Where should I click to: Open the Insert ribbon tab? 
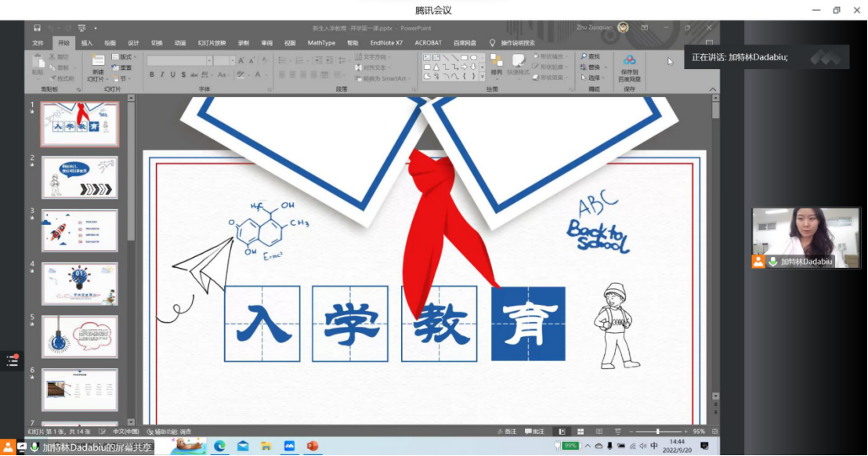[x=86, y=43]
